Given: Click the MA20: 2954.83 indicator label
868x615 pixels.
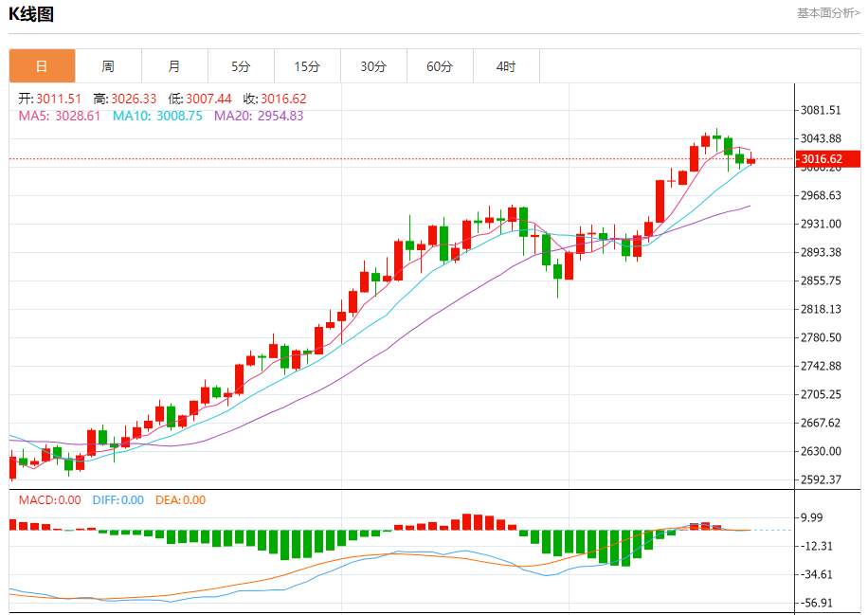Looking at the screenshot, I should point(259,116).
